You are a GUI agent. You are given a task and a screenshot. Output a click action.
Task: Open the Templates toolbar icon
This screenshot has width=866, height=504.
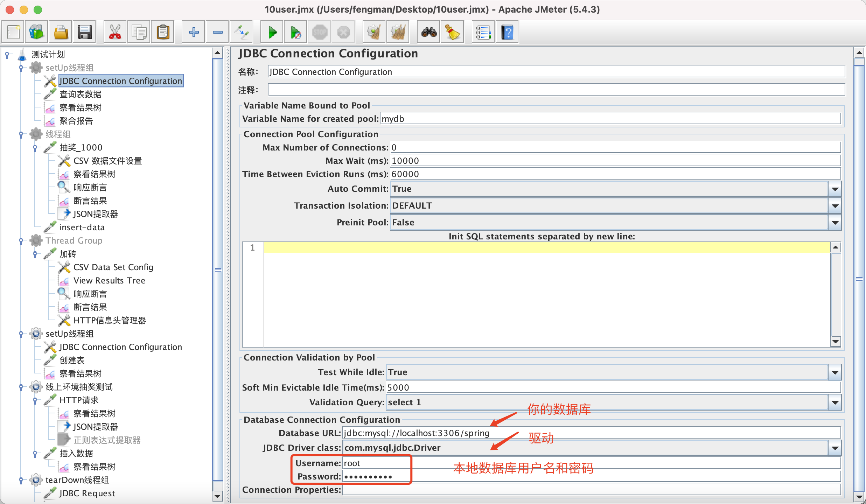click(36, 33)
